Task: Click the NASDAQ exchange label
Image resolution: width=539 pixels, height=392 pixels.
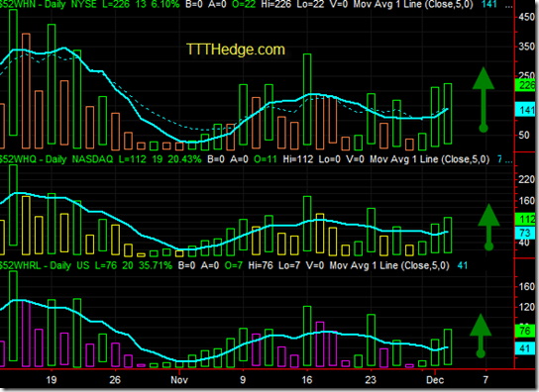Action: click(92, 159)
